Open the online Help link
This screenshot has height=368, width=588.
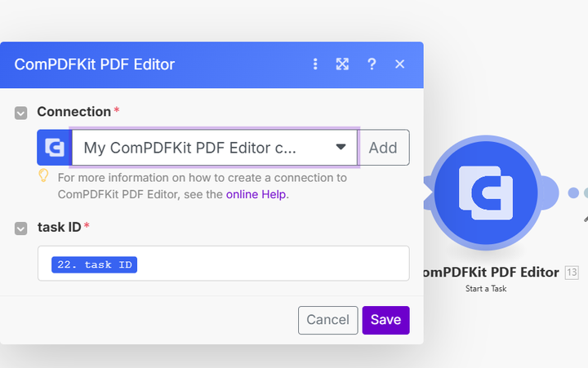[256, 194]
